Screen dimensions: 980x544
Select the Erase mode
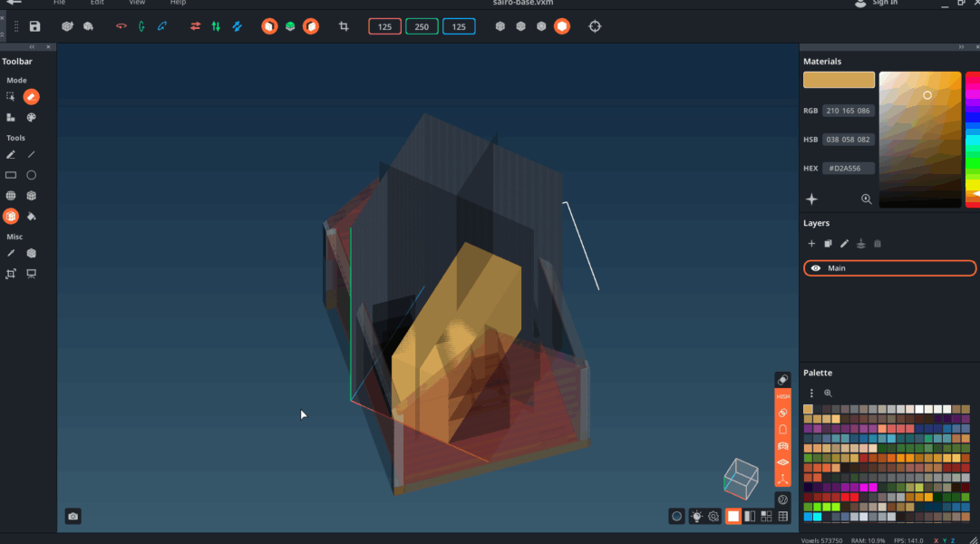pyautogui.click(x=31, y=97)
